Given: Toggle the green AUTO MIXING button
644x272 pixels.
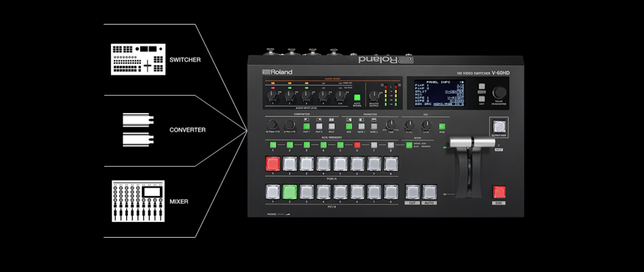Looking at the screenshot, I should coord(357,97).
